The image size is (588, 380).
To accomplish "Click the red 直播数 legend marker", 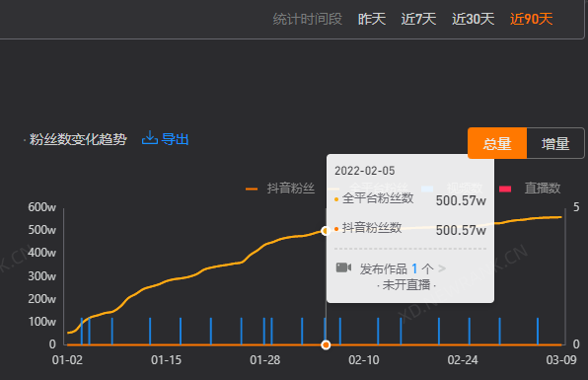I will click(x=505, y=189).
